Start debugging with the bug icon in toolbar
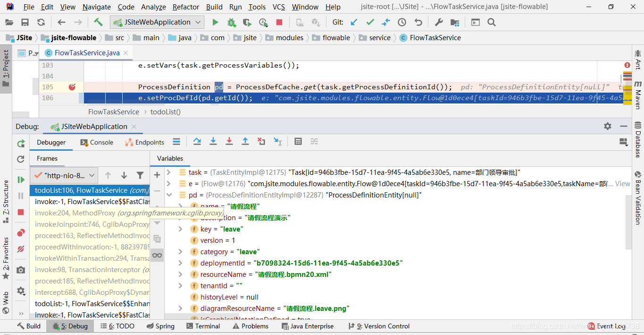This screenshot has width=644, height=335. 231,22
